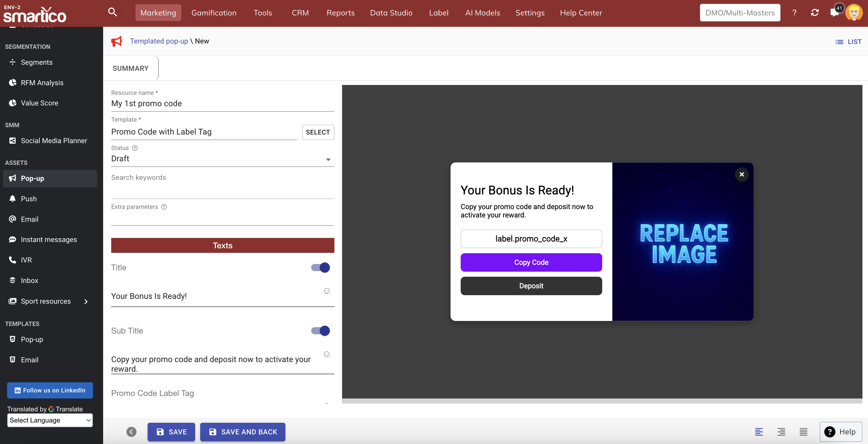Image resolution: width=868 pixels, height=444 pixels.
Task: Click the SAVE AND BACK button
Action: pos(243,432)
